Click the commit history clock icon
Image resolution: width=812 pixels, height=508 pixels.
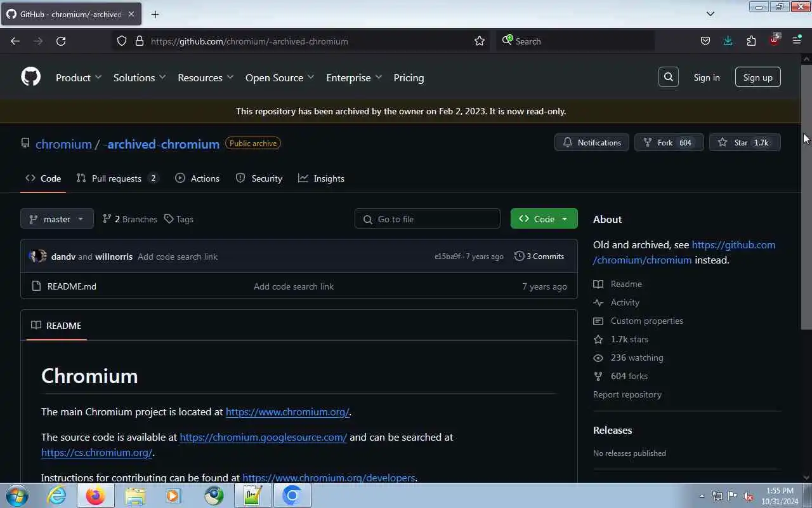[x=519, y=256]
